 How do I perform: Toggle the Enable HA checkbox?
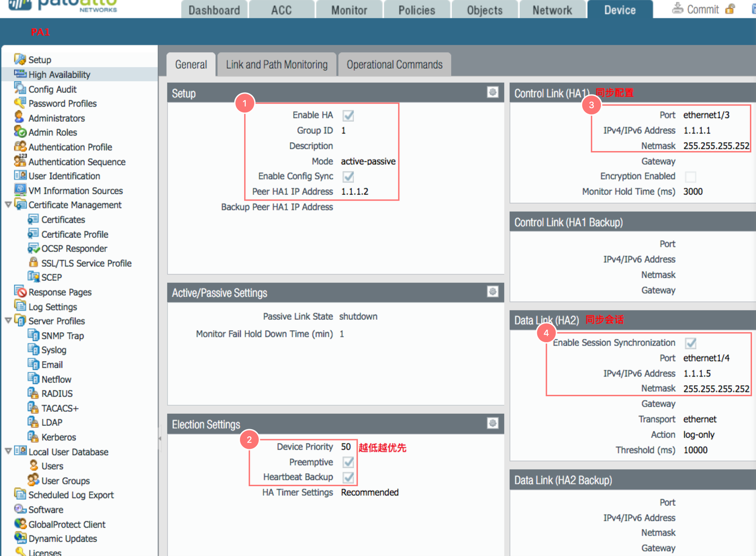point(348,116)
